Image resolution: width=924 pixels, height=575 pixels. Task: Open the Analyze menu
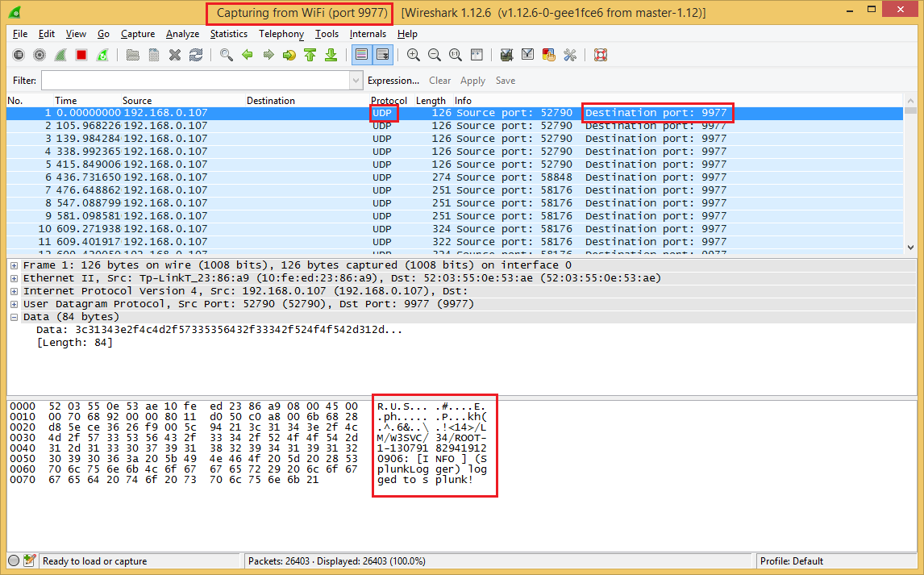pos(182,34)
